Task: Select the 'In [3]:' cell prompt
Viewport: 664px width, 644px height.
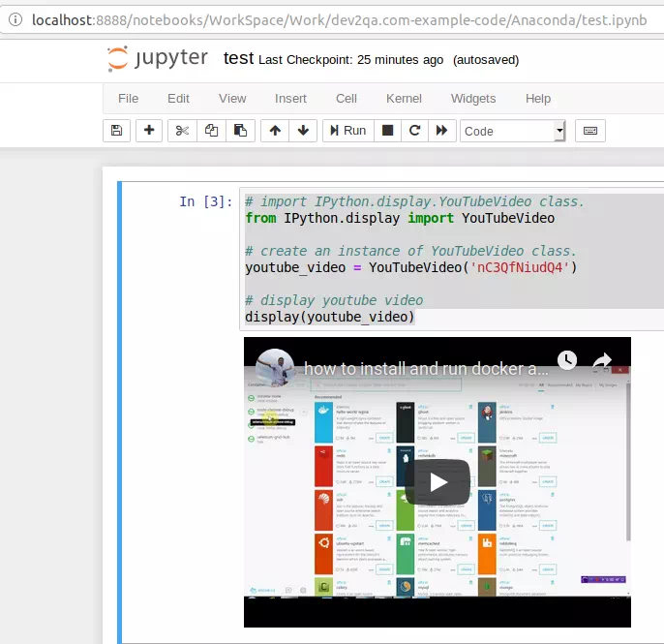Action: pos(206,201)
